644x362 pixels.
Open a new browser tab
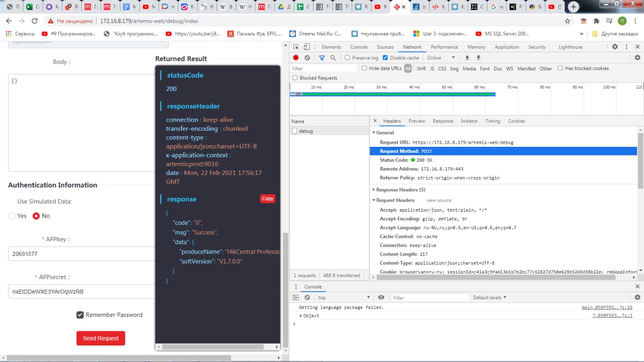[574, 7]
